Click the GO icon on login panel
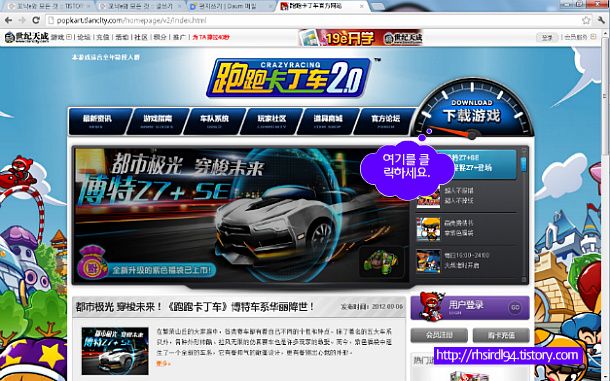 515,307
